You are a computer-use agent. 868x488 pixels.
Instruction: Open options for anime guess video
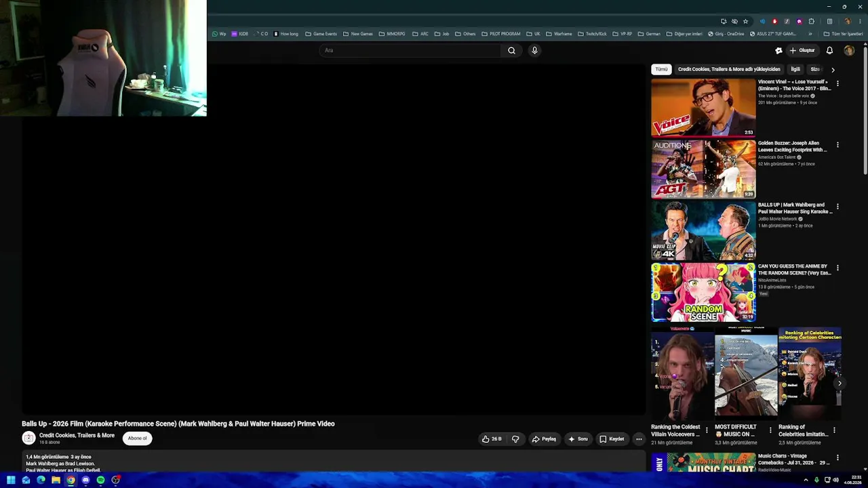(x=837, y=268)
